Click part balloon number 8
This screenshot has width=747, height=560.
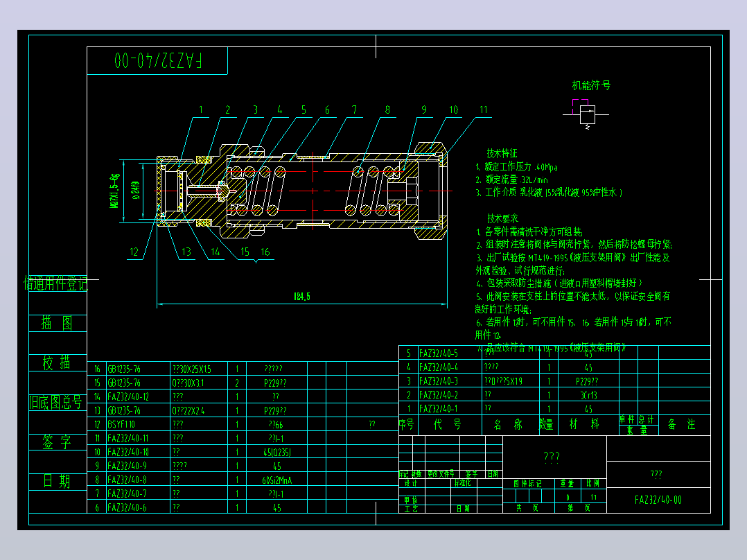[x=387, y=110]
